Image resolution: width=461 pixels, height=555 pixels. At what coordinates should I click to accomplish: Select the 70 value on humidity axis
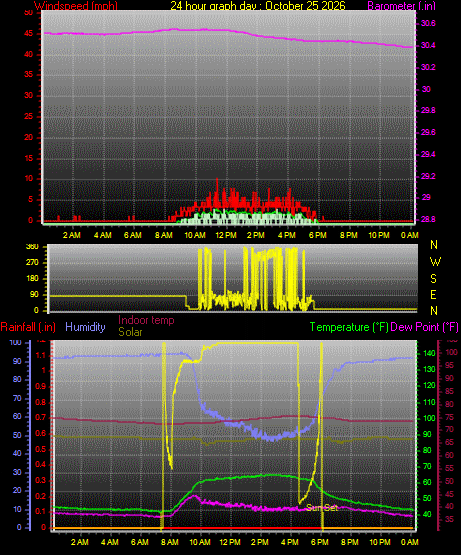17,399
